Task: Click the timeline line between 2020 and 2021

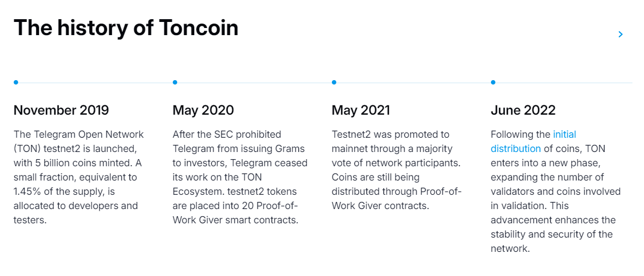Action: [255, 82]
